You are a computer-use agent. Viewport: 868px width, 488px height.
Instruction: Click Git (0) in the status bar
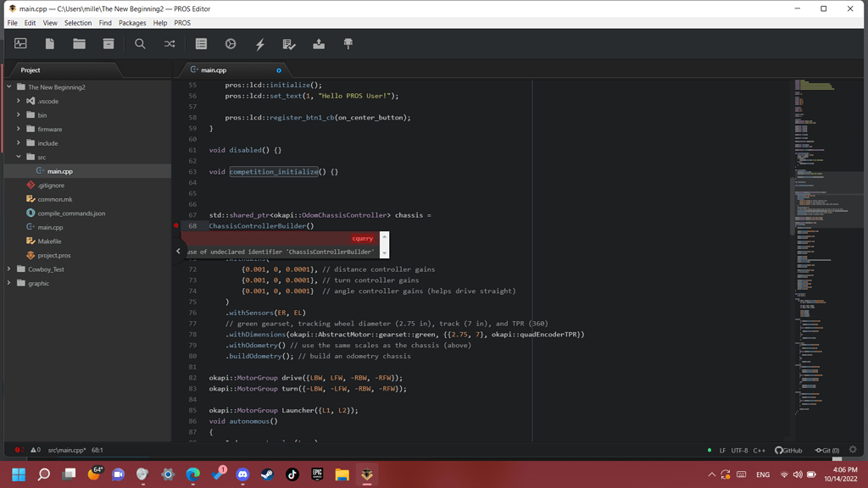point(828,450)
